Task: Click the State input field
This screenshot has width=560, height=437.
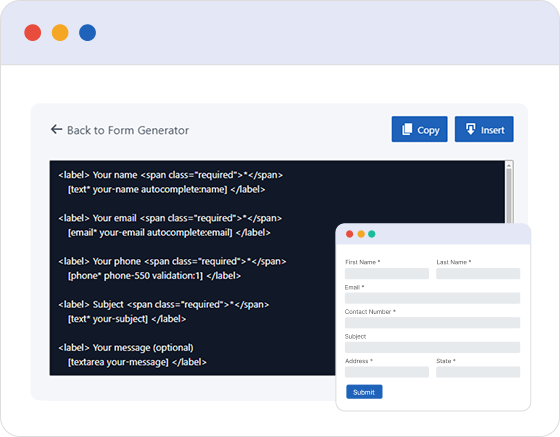Action: [478, 372]
